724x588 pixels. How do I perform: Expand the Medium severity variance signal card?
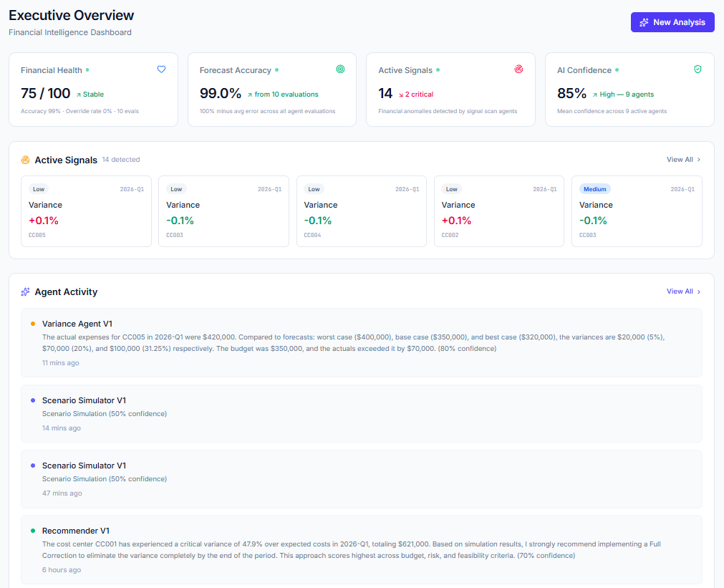pos(637,211)
